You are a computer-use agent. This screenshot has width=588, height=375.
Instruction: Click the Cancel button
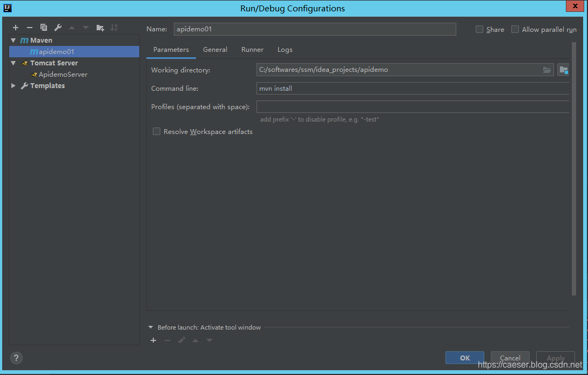[510, 358]
